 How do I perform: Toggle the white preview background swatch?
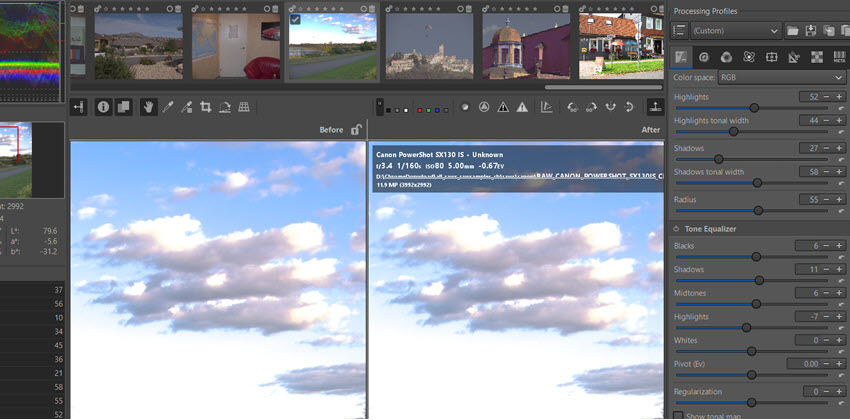pos(406,111)
